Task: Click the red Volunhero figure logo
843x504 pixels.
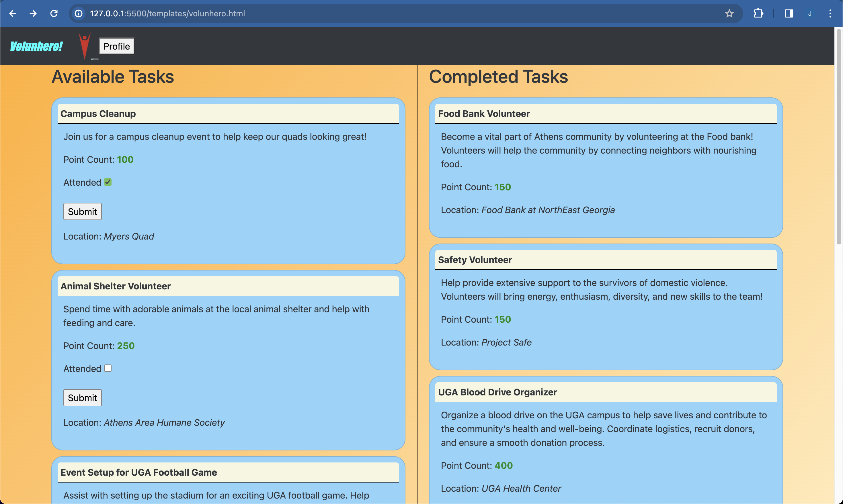Action: (85, 46)
